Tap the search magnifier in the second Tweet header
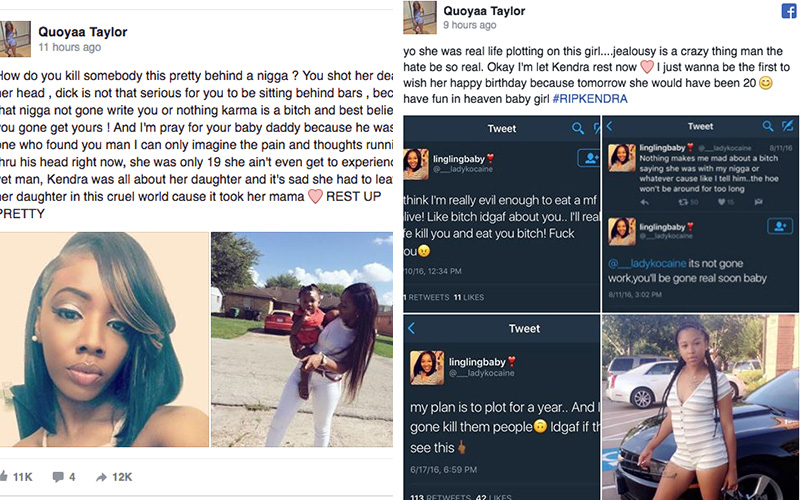 click(x=768, y=126)
